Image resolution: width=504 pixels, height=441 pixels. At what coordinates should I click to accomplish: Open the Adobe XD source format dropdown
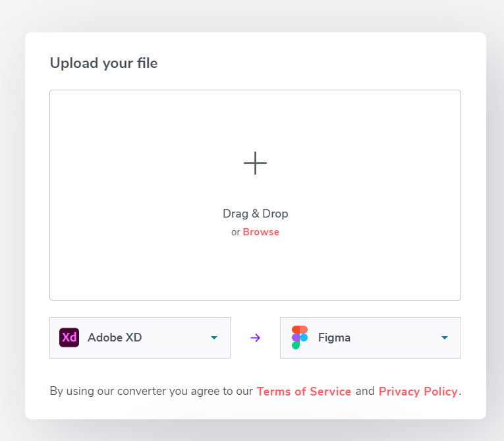[140, 338]
